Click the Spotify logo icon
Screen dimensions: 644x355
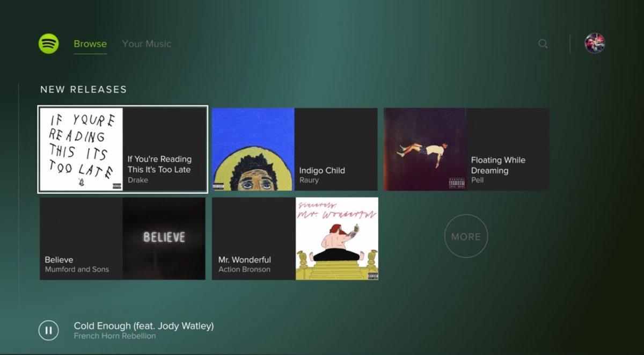[49, 44]
